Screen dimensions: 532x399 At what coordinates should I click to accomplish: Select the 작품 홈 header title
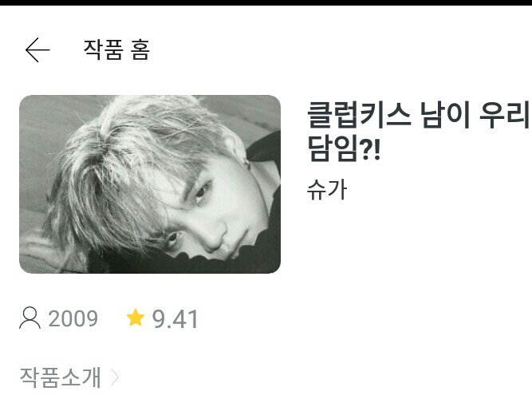tap(116, 50)
